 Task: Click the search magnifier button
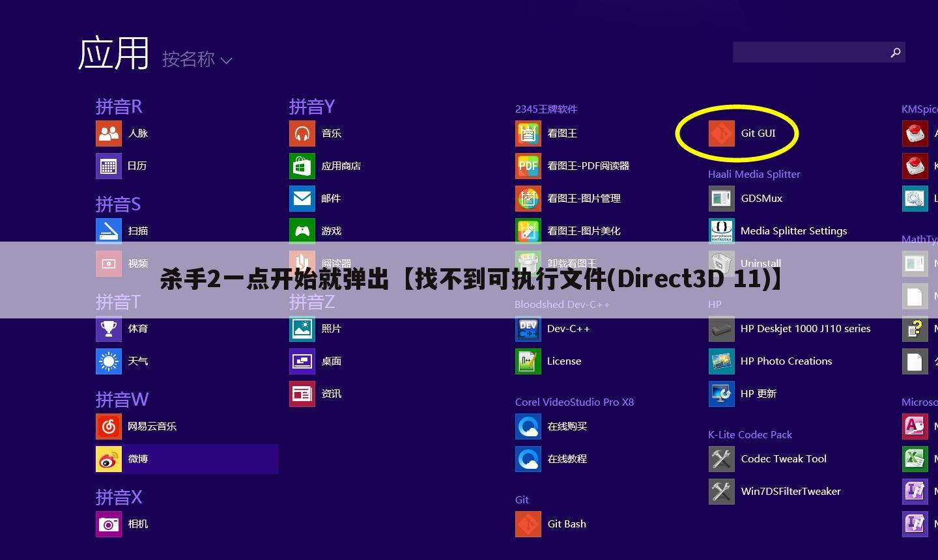tap(896, 53)
